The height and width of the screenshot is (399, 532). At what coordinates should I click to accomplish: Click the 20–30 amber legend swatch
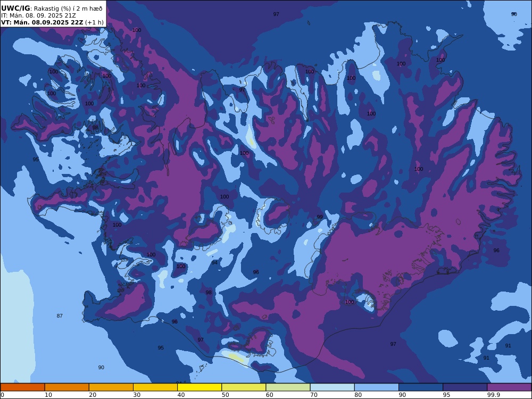point(111,387)
